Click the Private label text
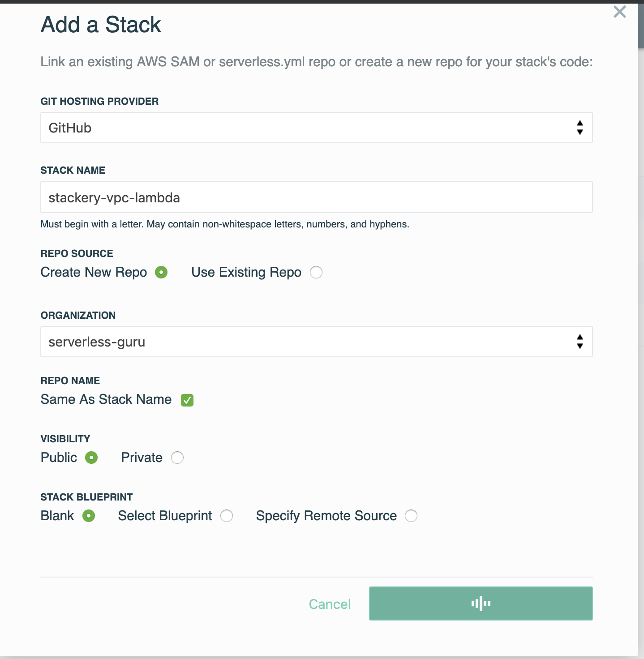644x659 pixels. (142, 458)
